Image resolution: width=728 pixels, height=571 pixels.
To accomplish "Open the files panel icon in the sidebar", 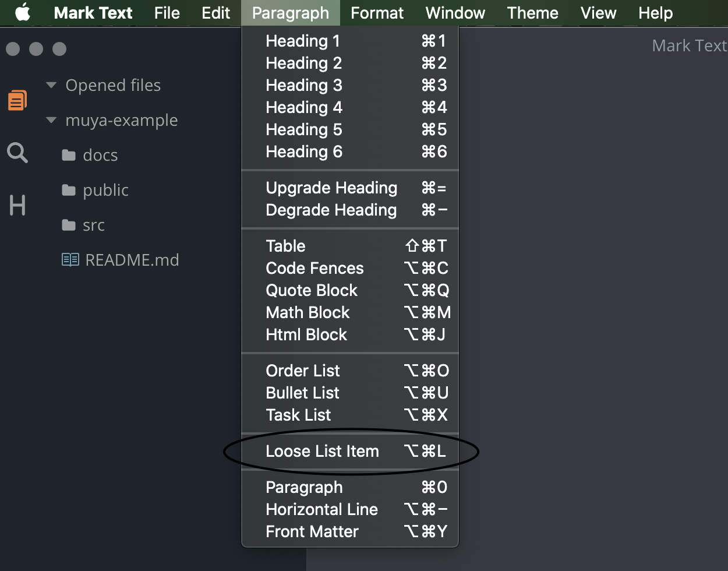I will coord(17,100).
